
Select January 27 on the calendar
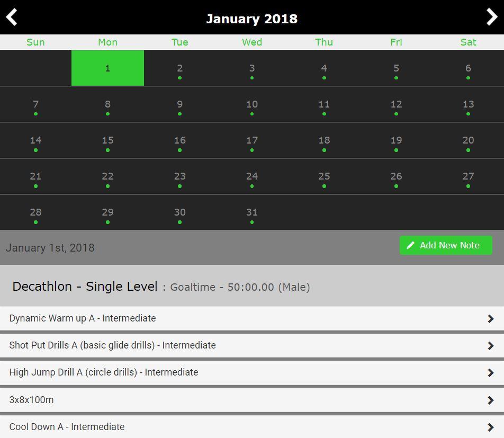coord(468,176)
